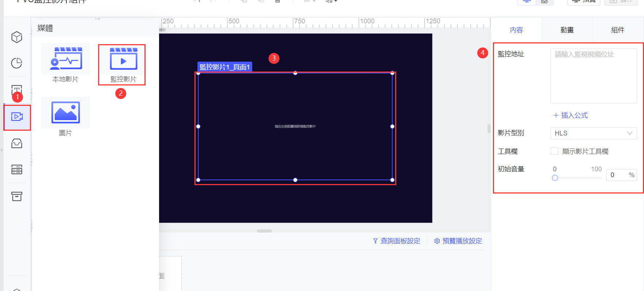
Task: Switch to the 動畫 tab
Action: click(567, 30)
